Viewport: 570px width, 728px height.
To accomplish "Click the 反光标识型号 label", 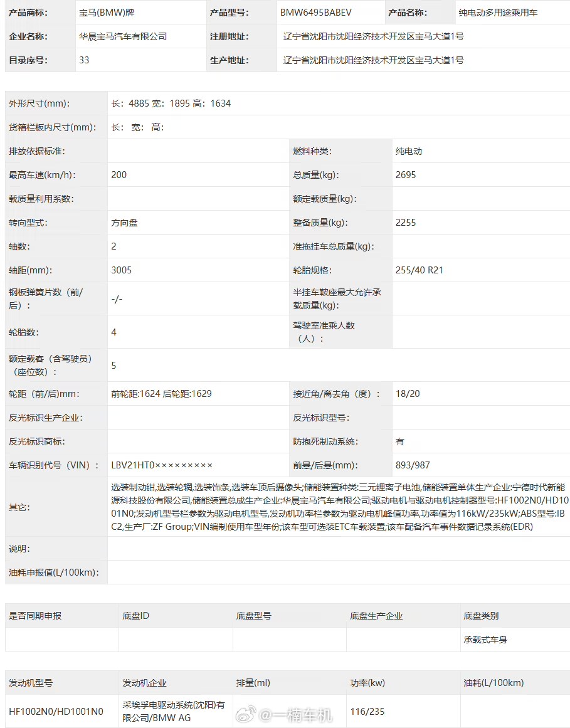I will coord(321,418).
